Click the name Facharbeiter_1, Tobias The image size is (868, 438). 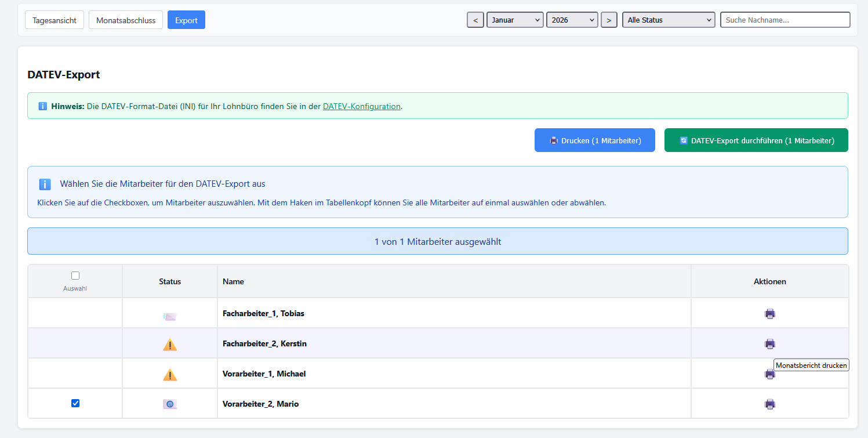(263, 314)
